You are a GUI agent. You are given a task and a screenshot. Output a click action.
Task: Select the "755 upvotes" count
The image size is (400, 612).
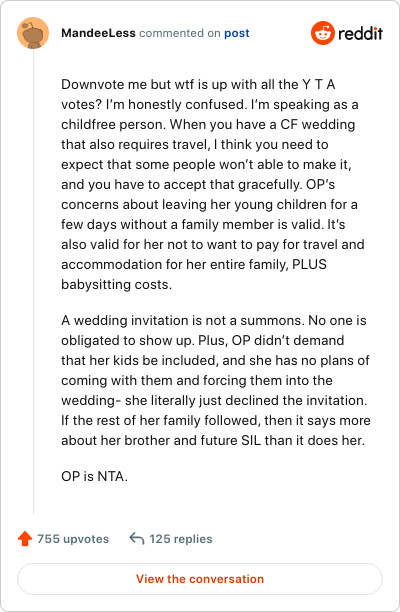click(x=73, y=539)
